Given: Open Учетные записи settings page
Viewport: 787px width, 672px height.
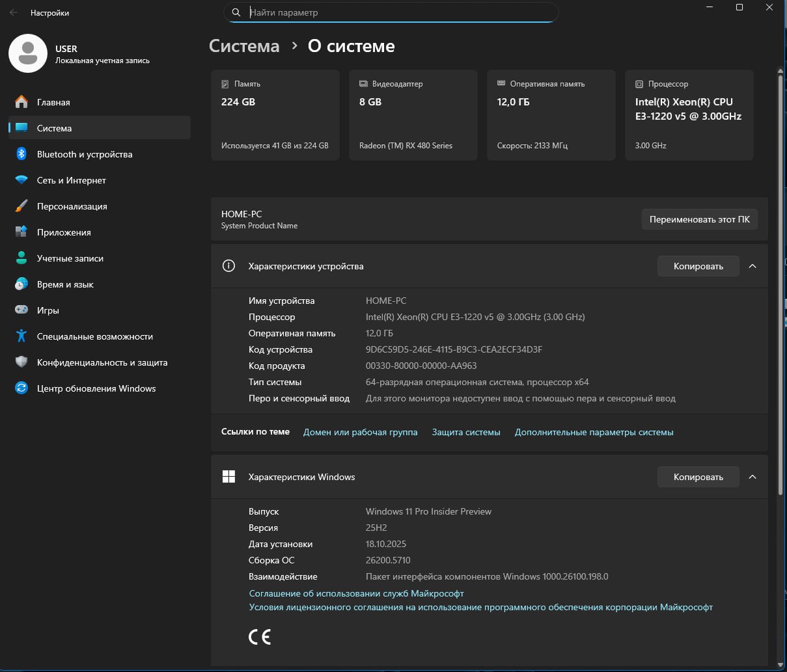Looking at the screenshot, I should (70, 258).
